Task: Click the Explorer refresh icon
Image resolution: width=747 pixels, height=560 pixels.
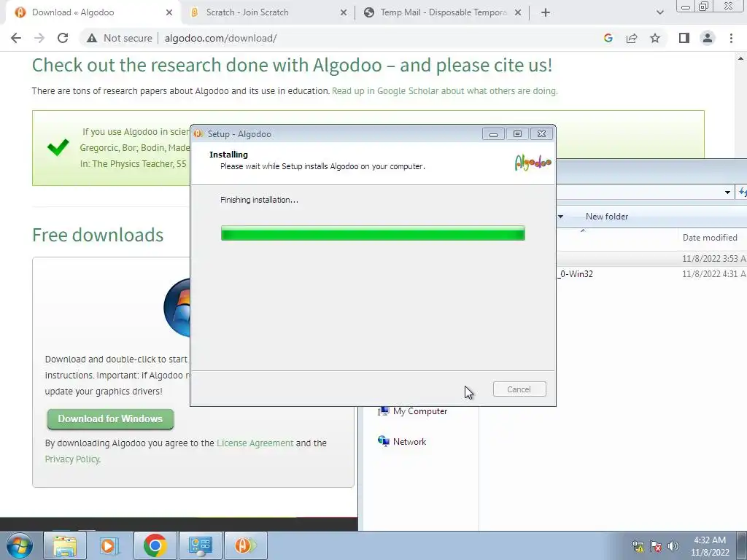Action: 742,192
